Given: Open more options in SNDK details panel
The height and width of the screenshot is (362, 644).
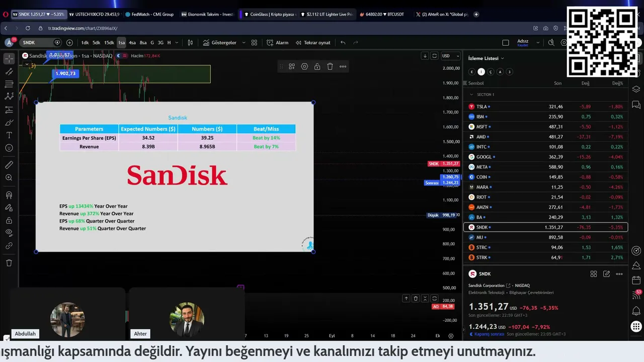Looking at the screenshot, I should point(619,274).
